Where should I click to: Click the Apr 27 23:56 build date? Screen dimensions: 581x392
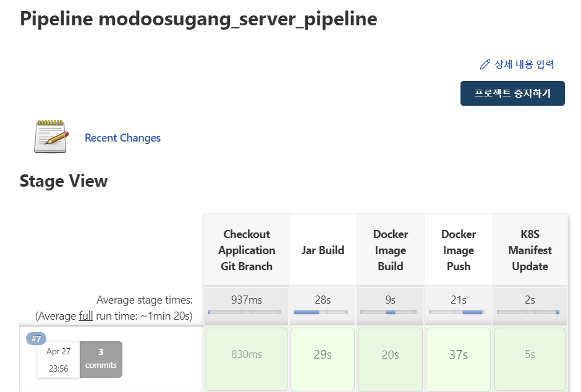[x=58, y=360]
